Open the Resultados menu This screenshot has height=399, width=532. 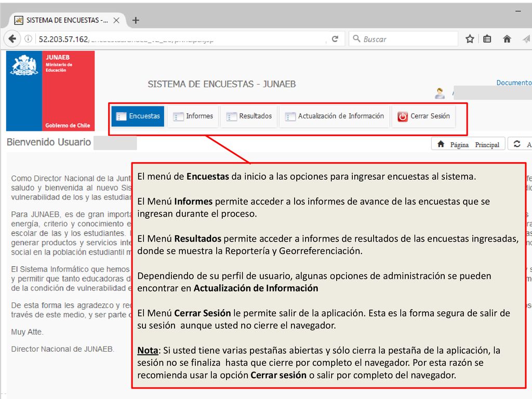249,116
